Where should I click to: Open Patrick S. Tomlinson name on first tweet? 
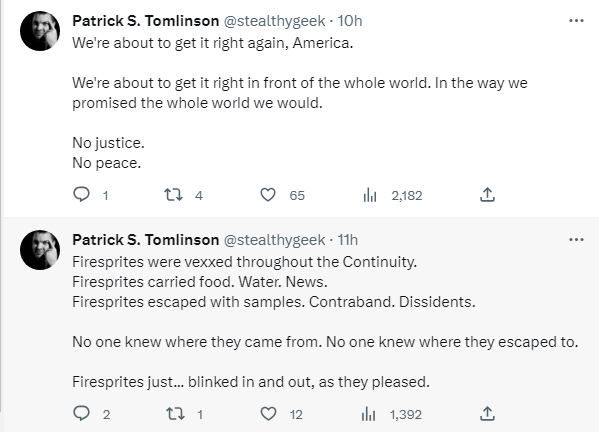pyautogui.click(x=146, y=21)
